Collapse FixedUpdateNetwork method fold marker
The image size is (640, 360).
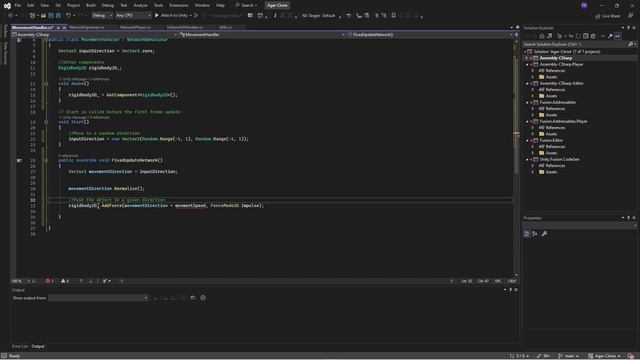coord(46,160)
